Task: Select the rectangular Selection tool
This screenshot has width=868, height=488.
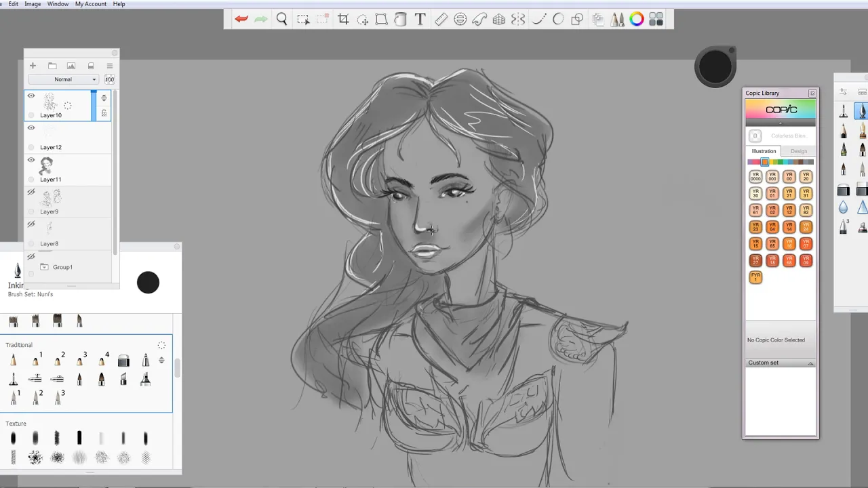Action: coord(303,20)
